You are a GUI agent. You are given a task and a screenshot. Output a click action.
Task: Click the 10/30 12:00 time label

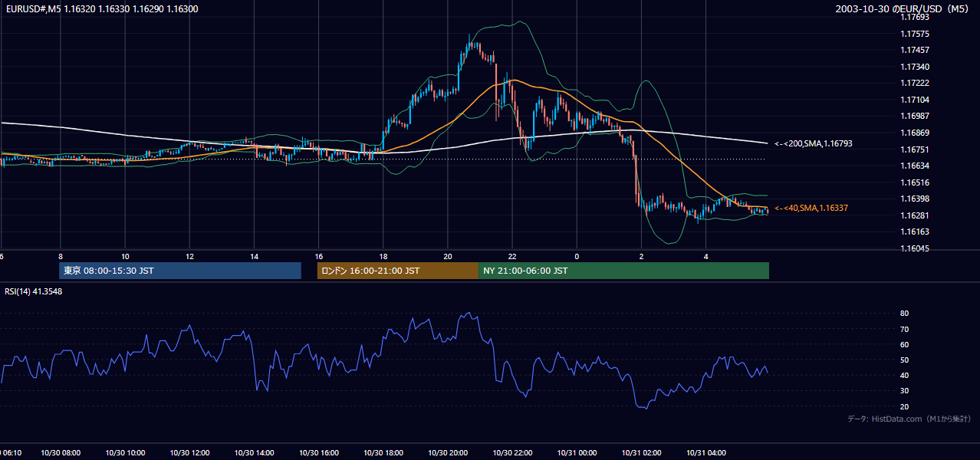(x=189, y=453)
